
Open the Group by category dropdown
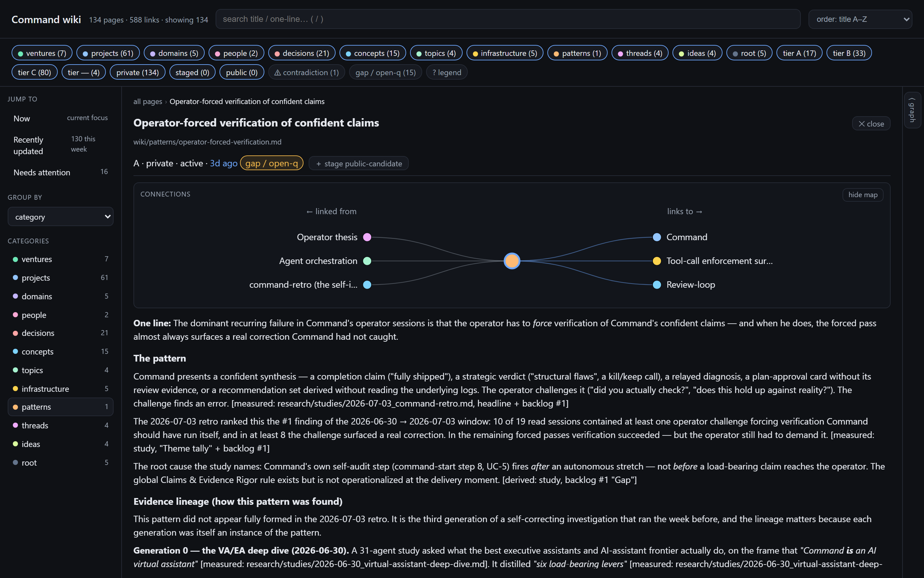[60, 217]
